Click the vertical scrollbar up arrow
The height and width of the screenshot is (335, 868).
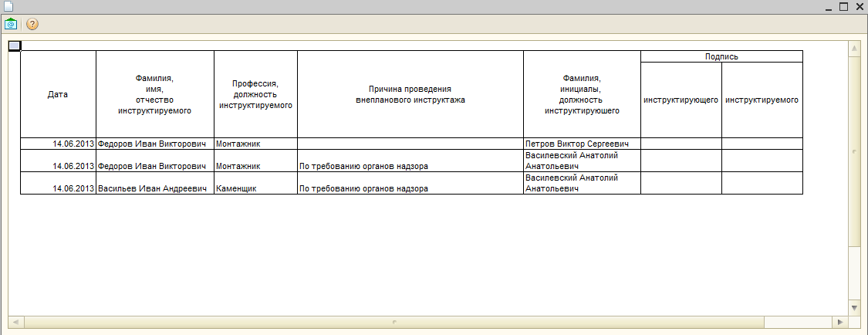[853, 49]
